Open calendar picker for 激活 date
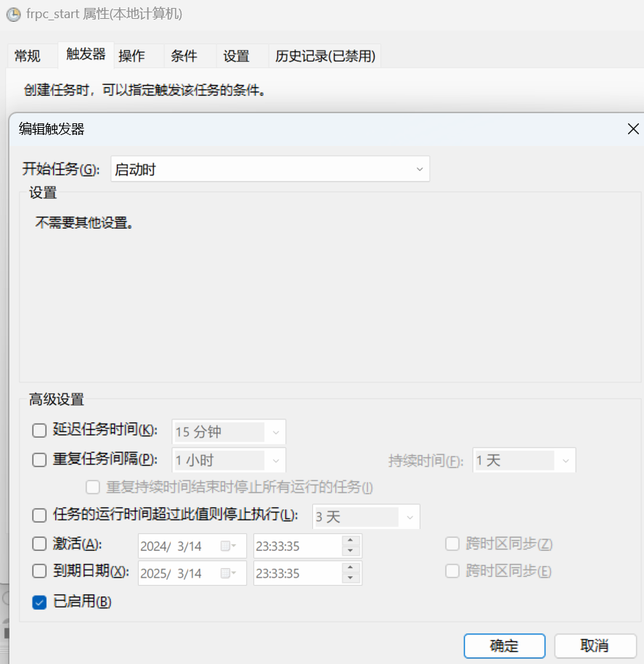The image size is (644, 664). (228, 545)
